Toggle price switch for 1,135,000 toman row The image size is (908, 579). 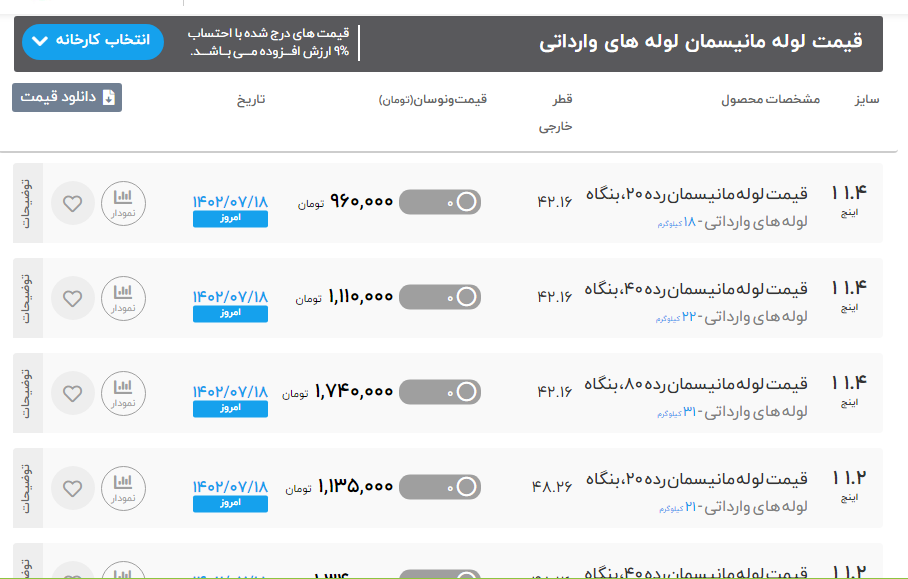pyautogui.click(x=439, y=488)
